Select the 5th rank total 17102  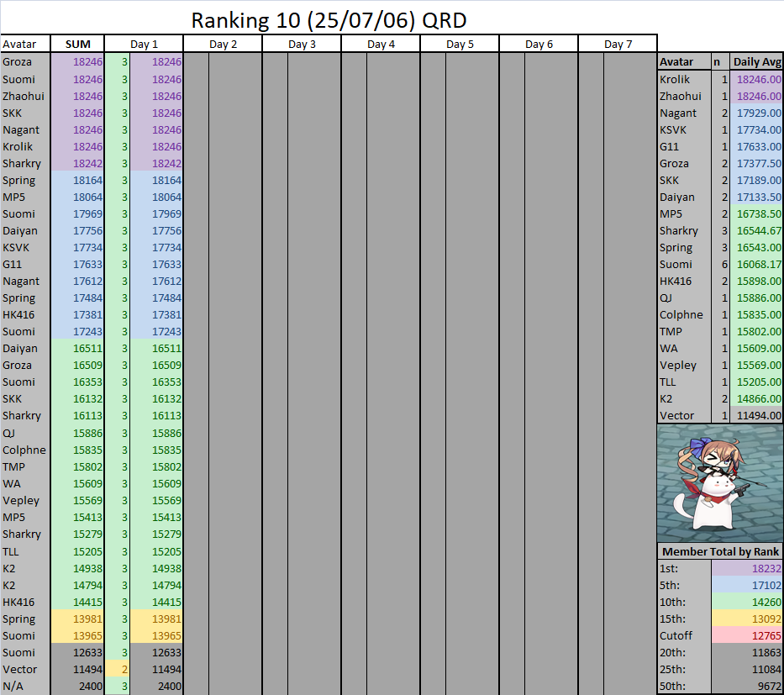(747, 585)
